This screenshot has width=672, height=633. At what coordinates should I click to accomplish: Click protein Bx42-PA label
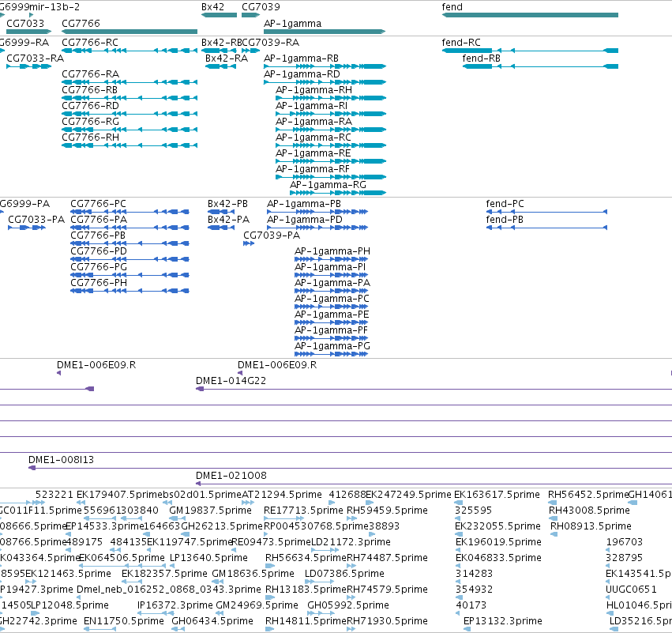tap(228, 219)
